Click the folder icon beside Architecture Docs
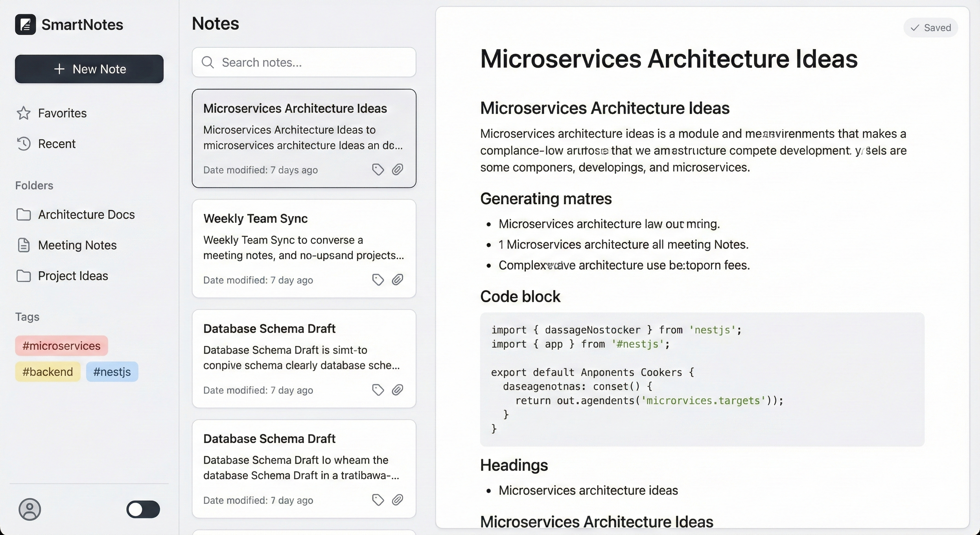The image size is (980, 535). pyautogui.click(x=24, y=215)
